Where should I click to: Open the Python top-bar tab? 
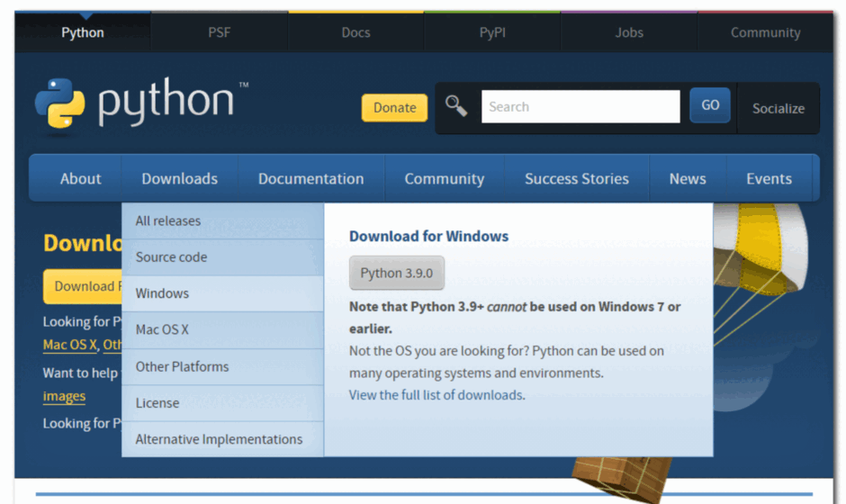coord(83,32)
